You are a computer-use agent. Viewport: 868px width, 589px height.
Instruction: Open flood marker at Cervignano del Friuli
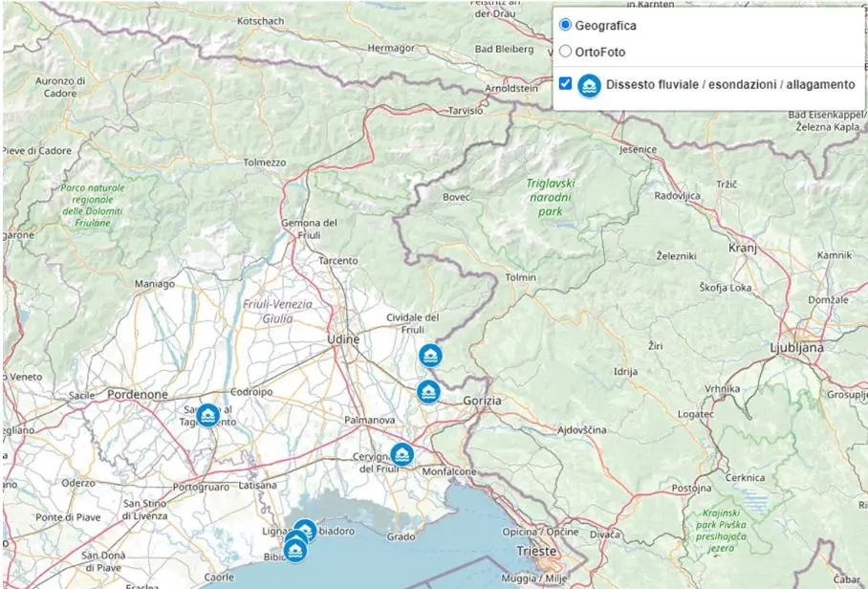coord(401,455)
